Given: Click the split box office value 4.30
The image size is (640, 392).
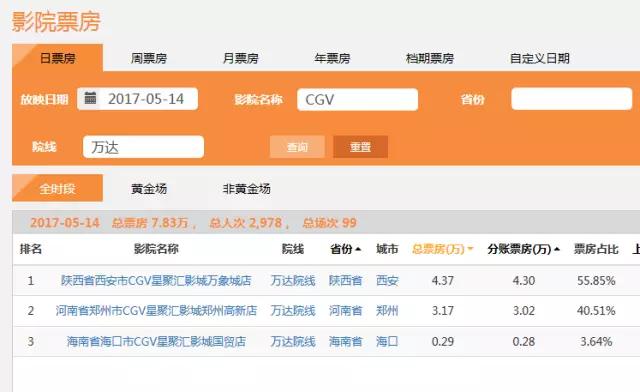Looking at the screenshot, I should (524, 281).
